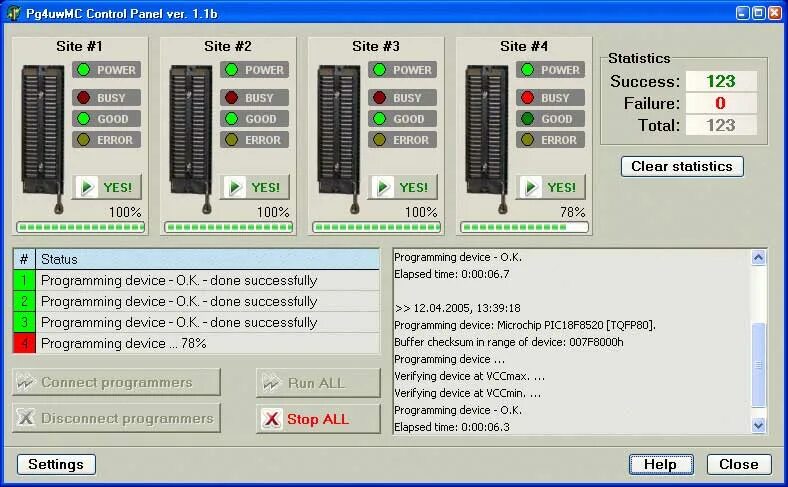Image resolution: width=788 pixels, height=487 pixels.
Task: Click the Site #3 BUSY LED indicator
Action: click(379, 98)
